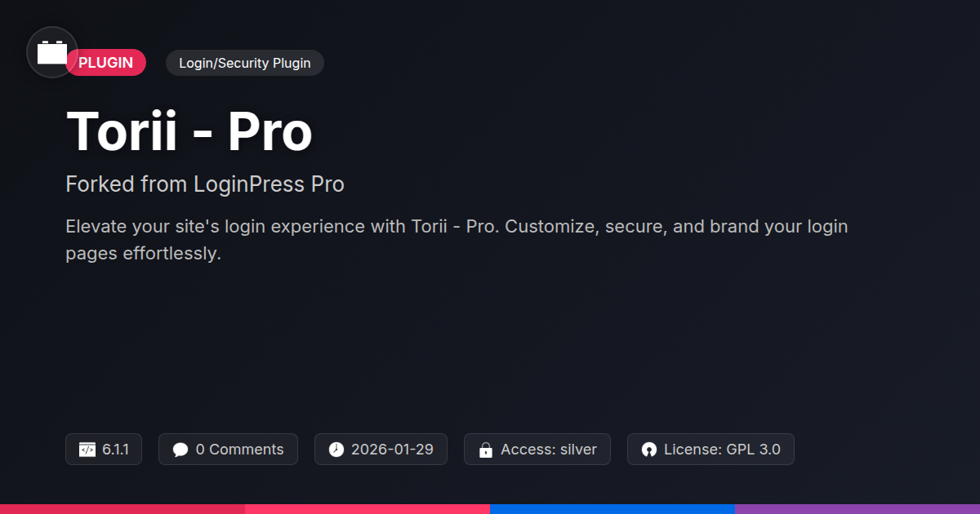The width and height of the screenshot is (980, 514).
Task: Select the red PLUGIN badge
Action: pyautogui.click(x=105, y=63)
